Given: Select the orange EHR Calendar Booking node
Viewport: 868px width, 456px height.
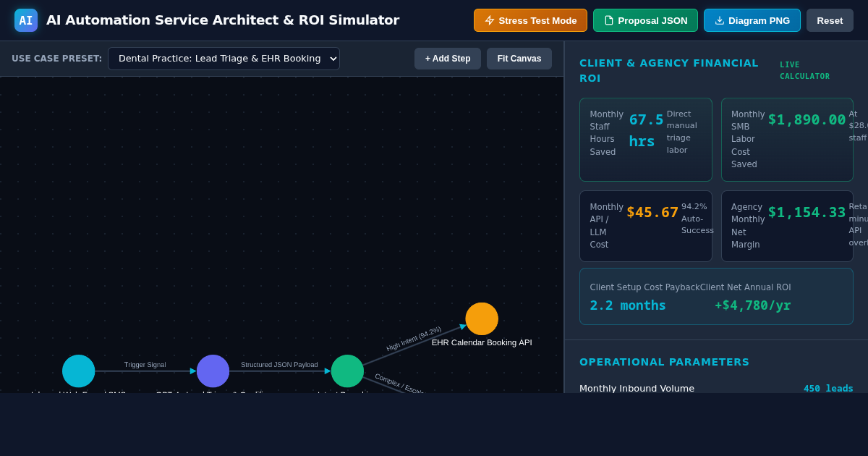Looking at the screenshot, I should [x=482, y=318].
